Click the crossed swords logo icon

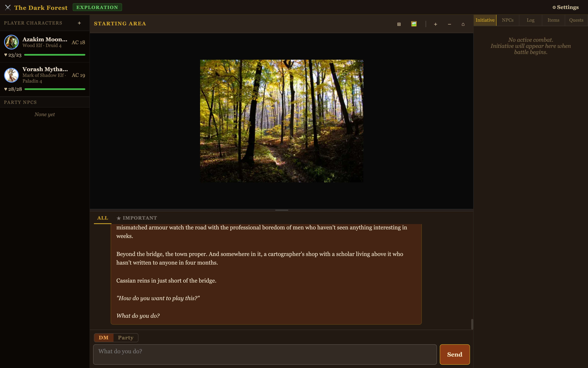8,8
